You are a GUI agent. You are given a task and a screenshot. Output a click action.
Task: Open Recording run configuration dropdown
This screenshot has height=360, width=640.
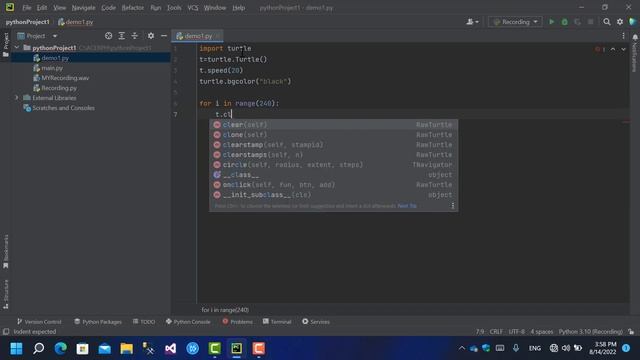pos(515,22)
